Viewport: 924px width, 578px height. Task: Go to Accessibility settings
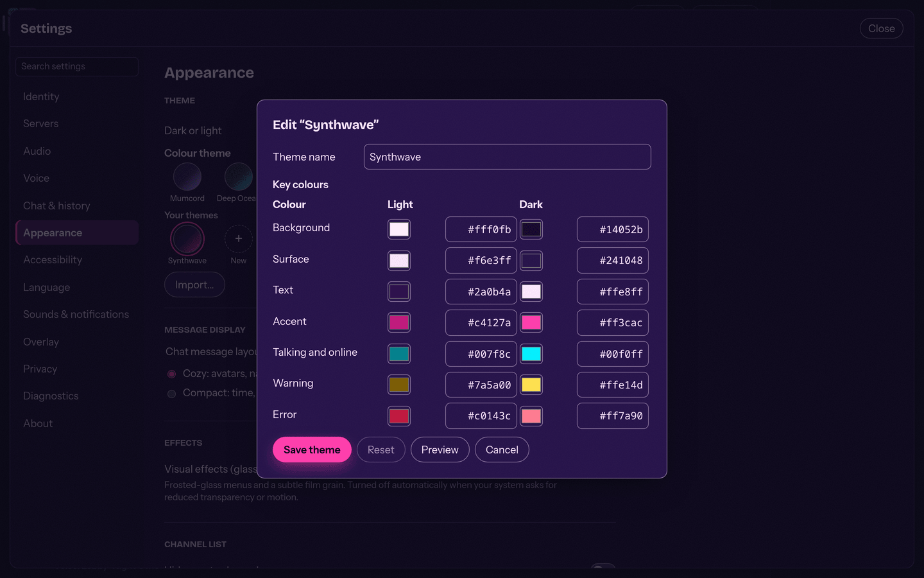tap(77, 260)
